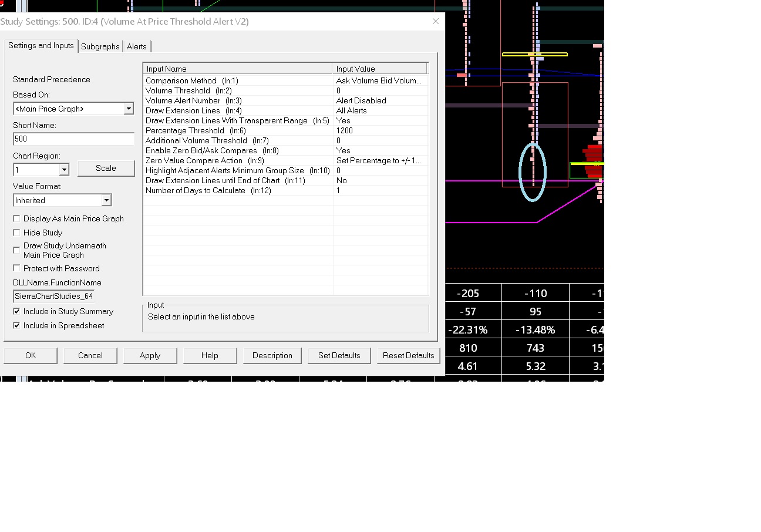Click the Short Name input field
The height and width of the screenshot is (532, 761).
[73, 139]
